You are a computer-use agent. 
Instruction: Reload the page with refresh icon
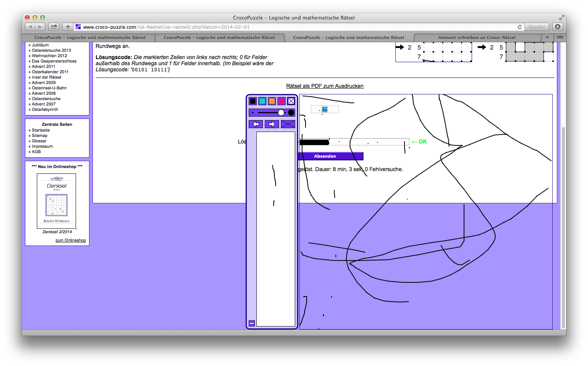[x=520, y=27]
